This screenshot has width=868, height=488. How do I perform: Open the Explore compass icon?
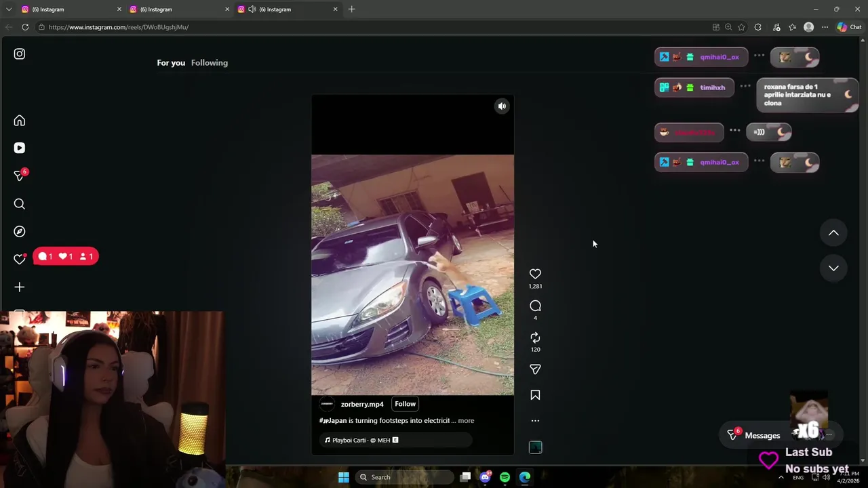(x=20, y=232)
